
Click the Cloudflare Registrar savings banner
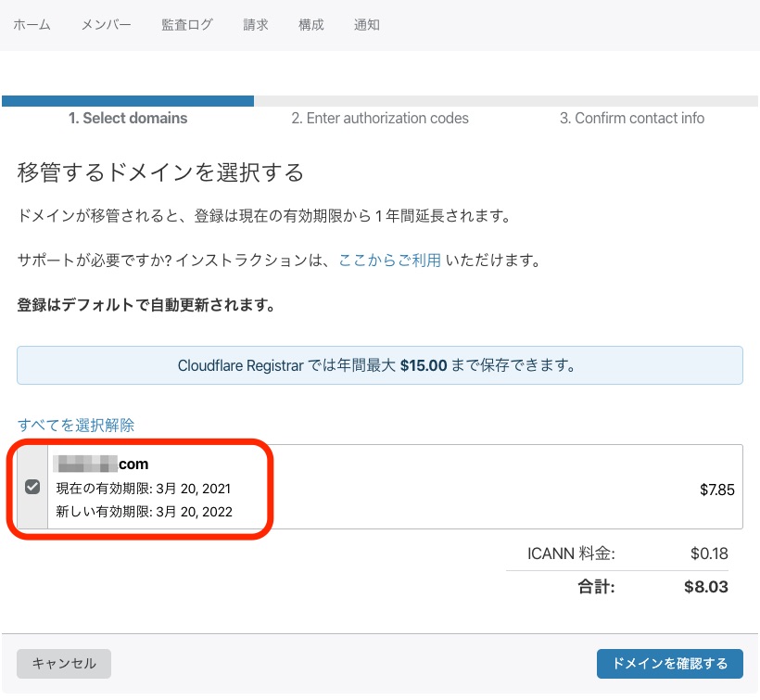coord(379,365)
